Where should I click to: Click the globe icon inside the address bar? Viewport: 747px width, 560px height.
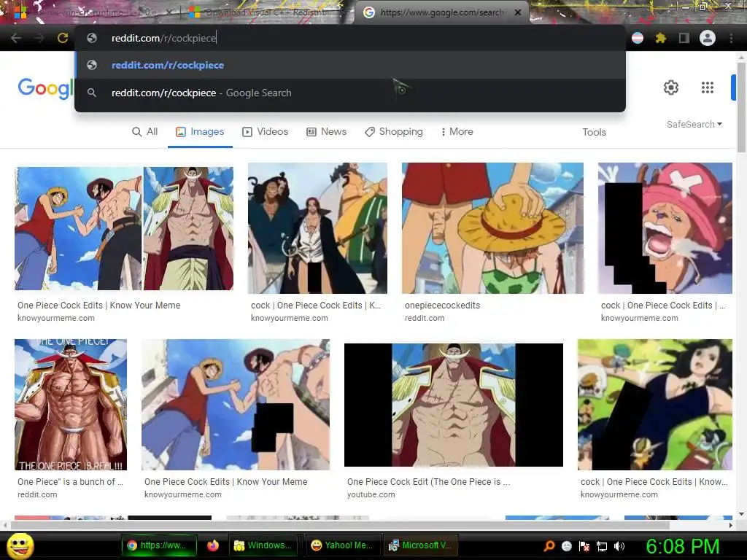click(92, 38)
